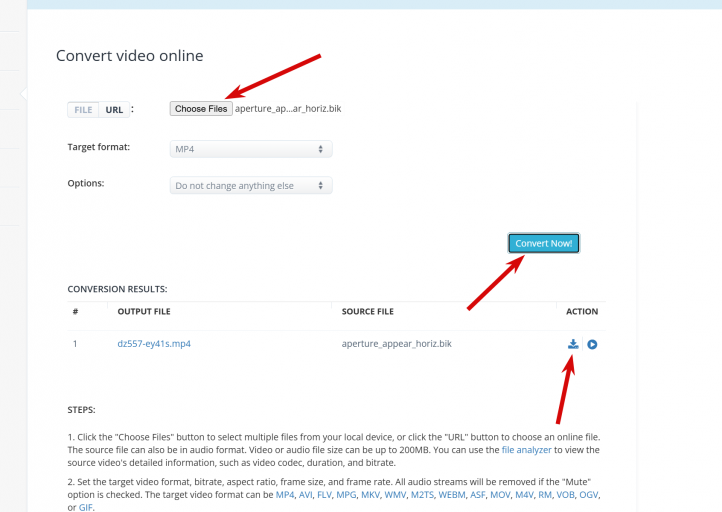Click the MKV format link

(370, 495)
